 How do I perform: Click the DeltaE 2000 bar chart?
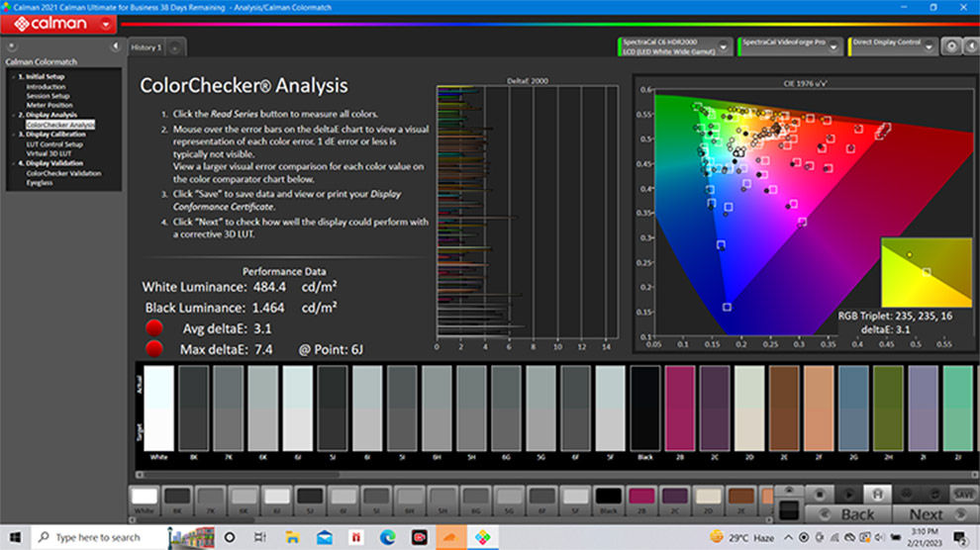[528, 213]
